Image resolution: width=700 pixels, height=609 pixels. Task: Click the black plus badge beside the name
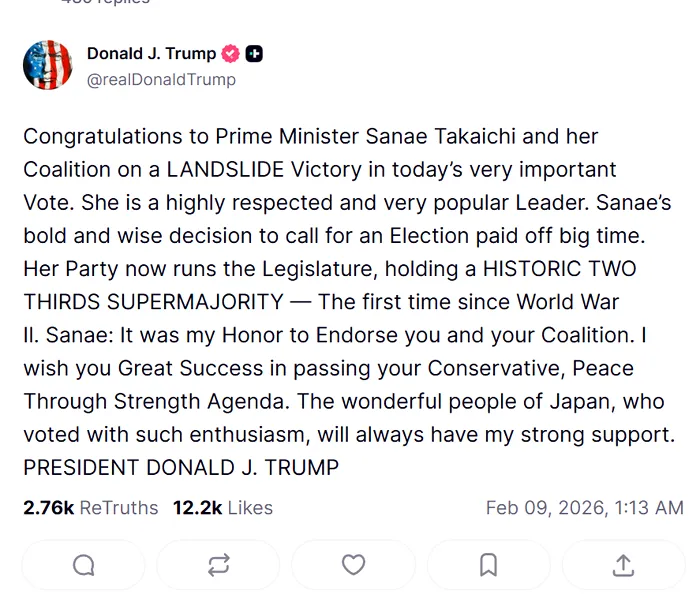(254, 54)
